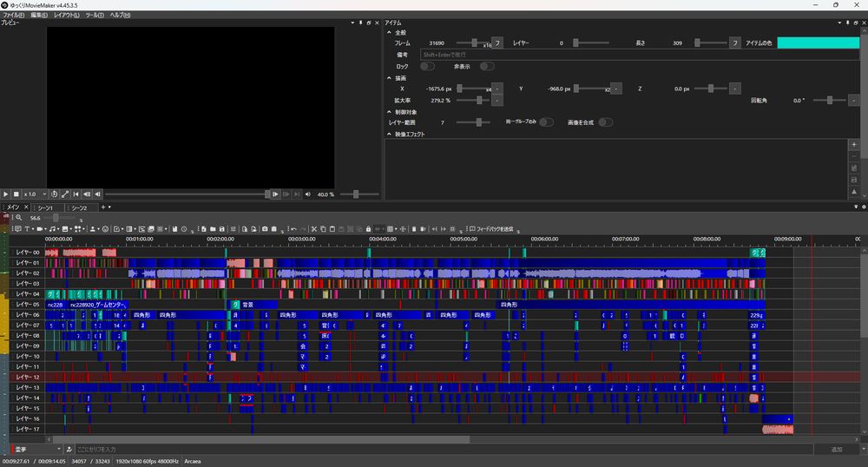This screenshot has height=467, width=868.
Task: Open the animation dropdown beside 拡大率
Action: click(x=497, y=100)
